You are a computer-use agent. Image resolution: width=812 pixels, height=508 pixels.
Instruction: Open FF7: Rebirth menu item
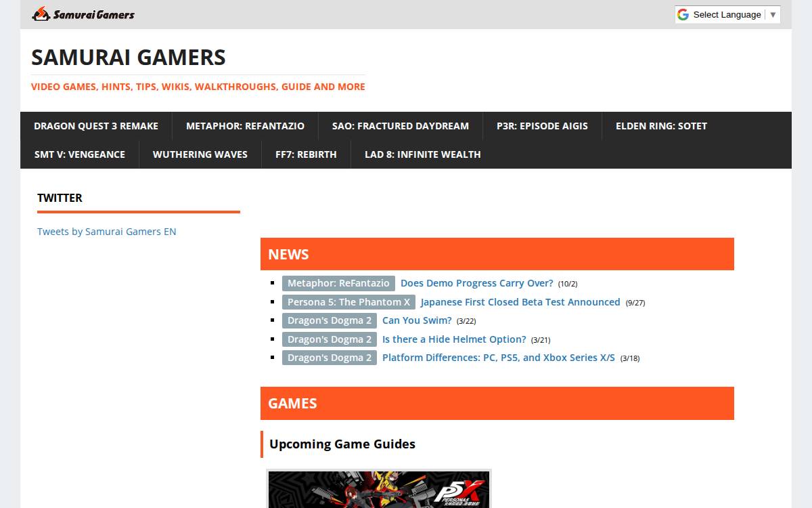306,154
